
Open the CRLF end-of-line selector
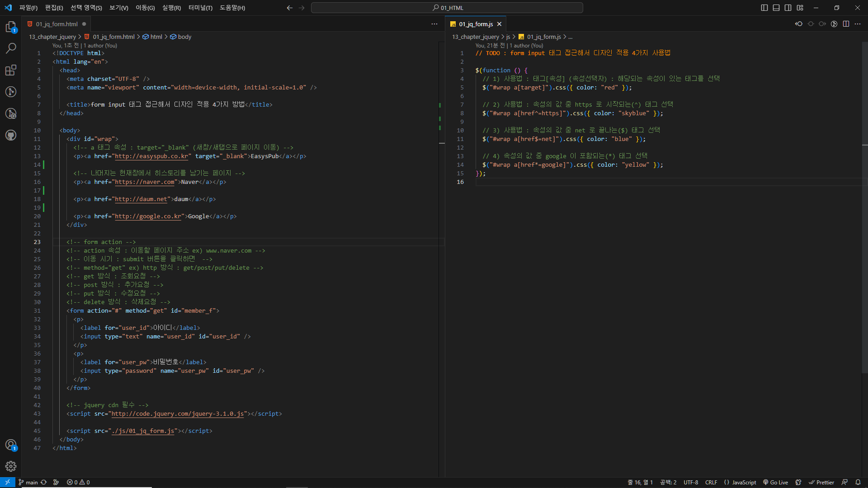(711, 482)
